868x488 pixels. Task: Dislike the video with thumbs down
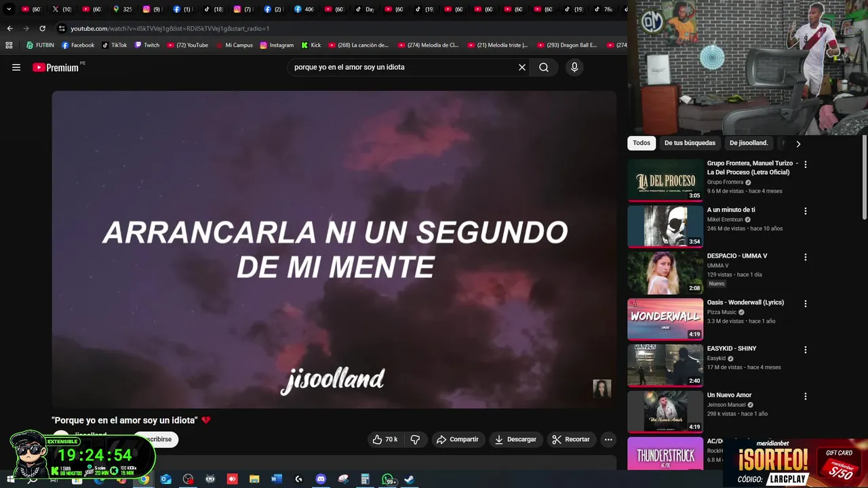[x=415, y=439]
